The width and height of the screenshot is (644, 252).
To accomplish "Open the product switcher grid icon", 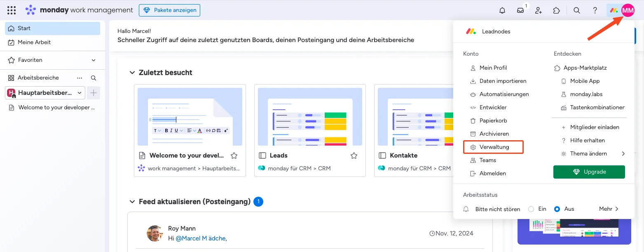I will 12,10.
